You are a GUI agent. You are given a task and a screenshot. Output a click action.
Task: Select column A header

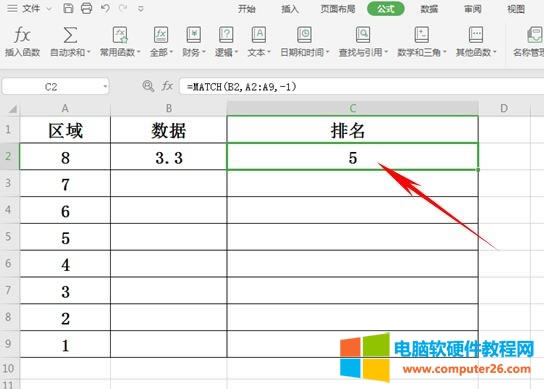pyautogui.click(x=65, y=109)
